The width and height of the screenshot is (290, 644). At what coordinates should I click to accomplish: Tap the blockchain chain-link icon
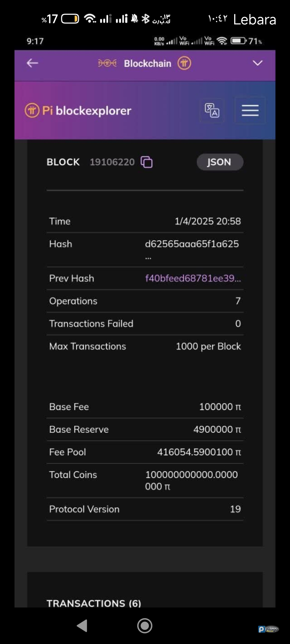coord(107,63)
